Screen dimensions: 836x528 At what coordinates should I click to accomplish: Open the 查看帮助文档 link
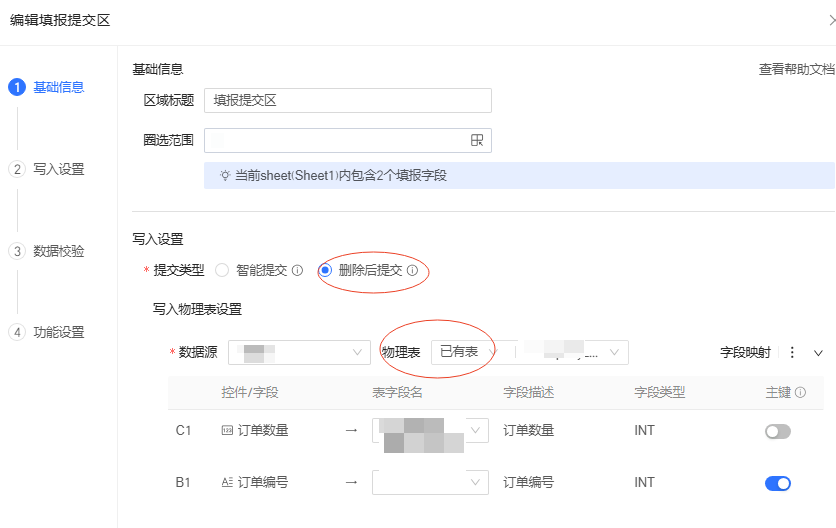point(796,70)
